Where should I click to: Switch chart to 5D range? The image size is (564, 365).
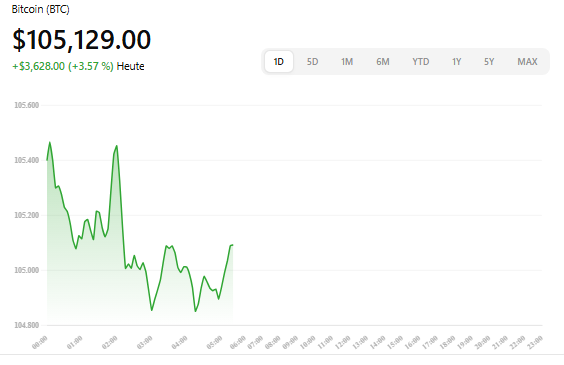pyautogui.click(x=312, y=61)
